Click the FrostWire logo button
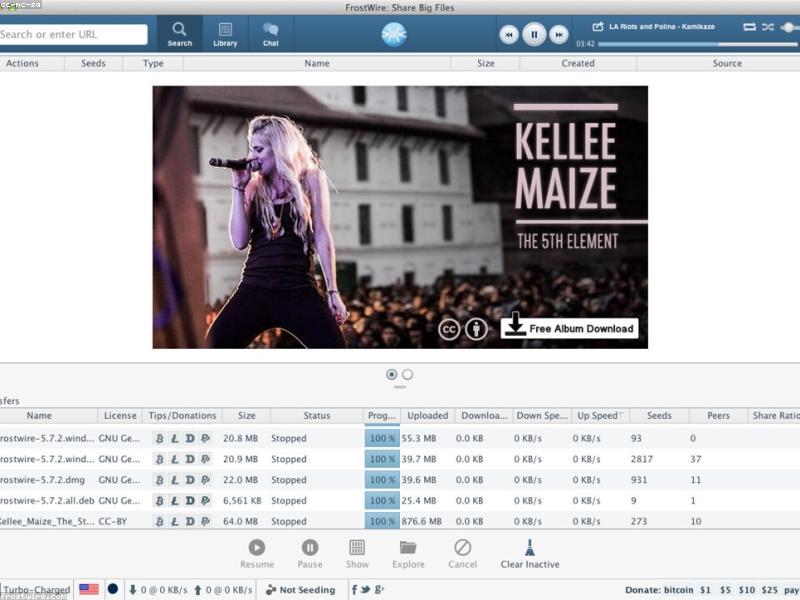 click(394, 34)
